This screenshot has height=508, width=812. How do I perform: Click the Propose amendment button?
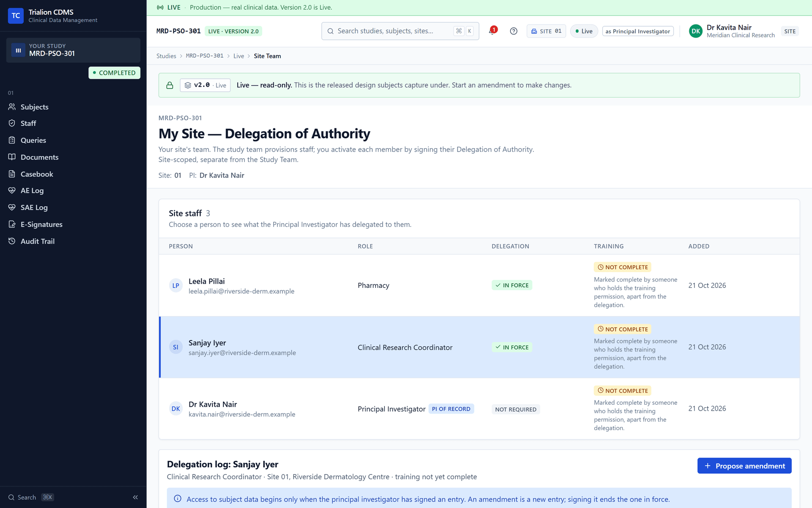click(x=744, y=466)
